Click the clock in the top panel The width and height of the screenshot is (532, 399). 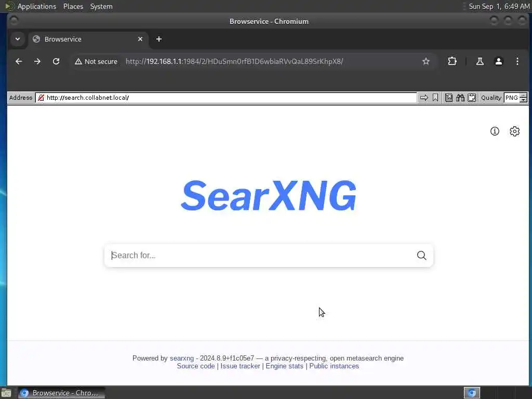pyautogui.click(x=499, y=6)
